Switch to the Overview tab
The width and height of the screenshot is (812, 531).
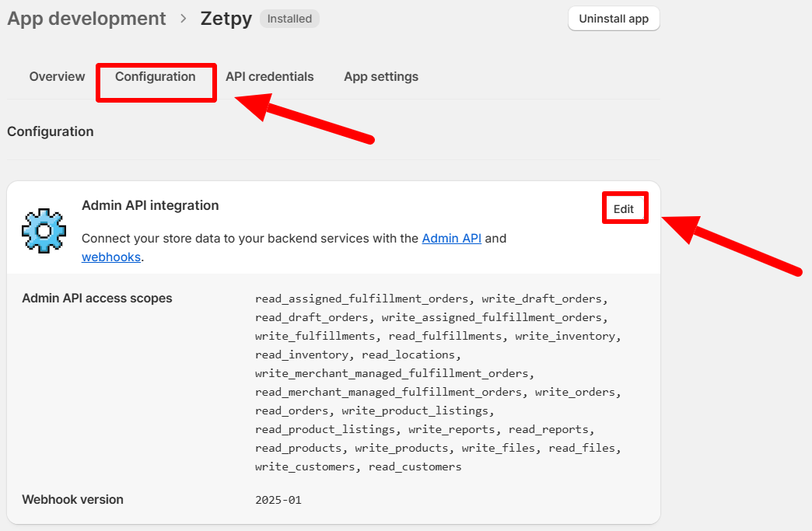57,77
